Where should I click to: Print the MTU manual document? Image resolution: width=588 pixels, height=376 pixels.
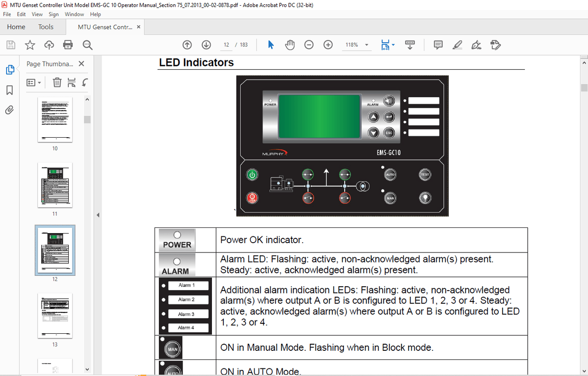click(68, 45)
